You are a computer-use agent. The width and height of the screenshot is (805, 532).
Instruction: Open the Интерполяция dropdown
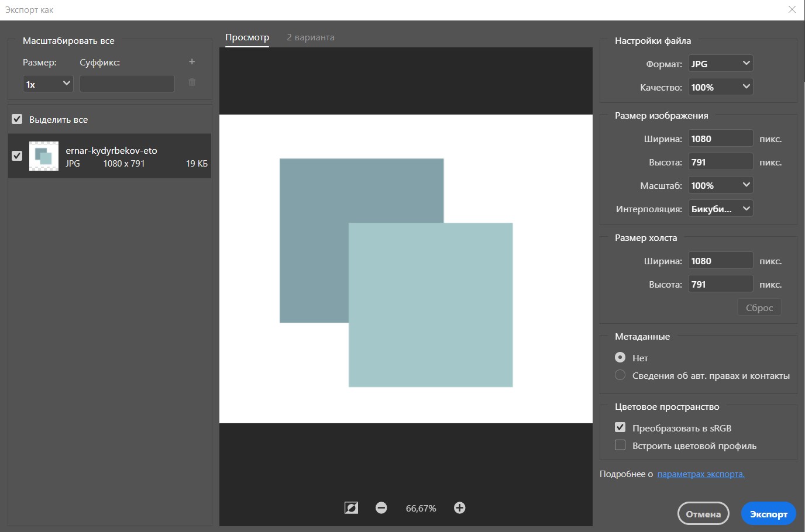pos(720,209)
